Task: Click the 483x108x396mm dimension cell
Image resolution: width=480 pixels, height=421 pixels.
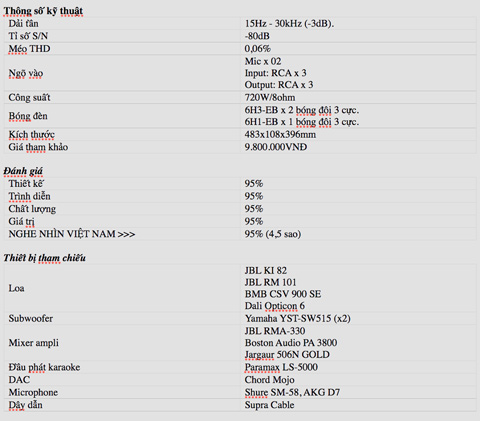Action: click(x=359, y=135)
